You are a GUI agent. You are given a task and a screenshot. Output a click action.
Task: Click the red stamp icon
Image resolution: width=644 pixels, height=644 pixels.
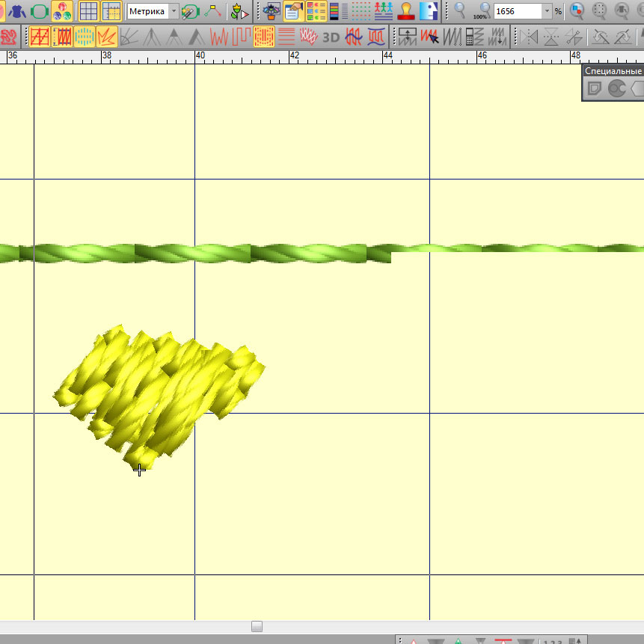tap(406, 11)
